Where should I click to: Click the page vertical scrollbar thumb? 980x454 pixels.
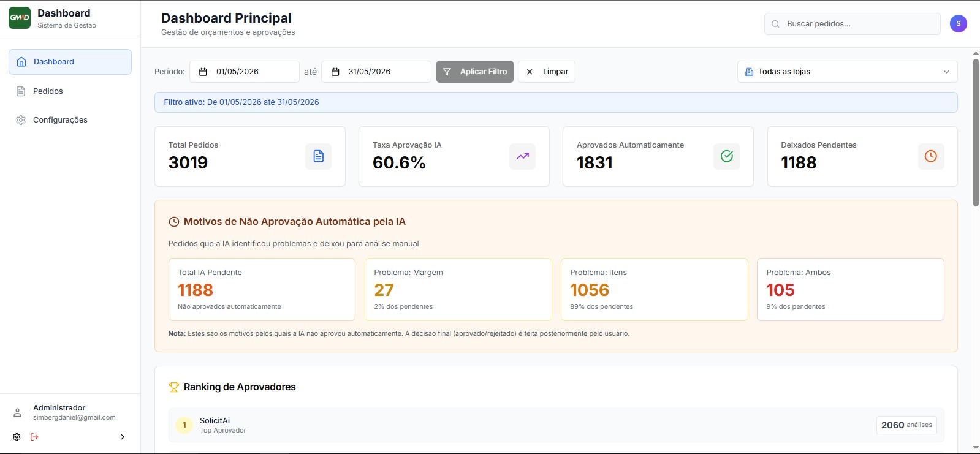(x=976, y=132)
